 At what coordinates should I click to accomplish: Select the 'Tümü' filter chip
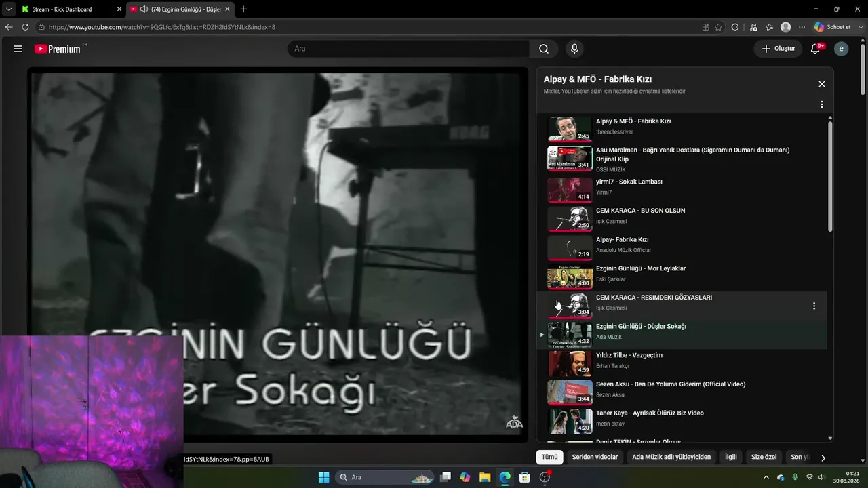tap(549, 457)
